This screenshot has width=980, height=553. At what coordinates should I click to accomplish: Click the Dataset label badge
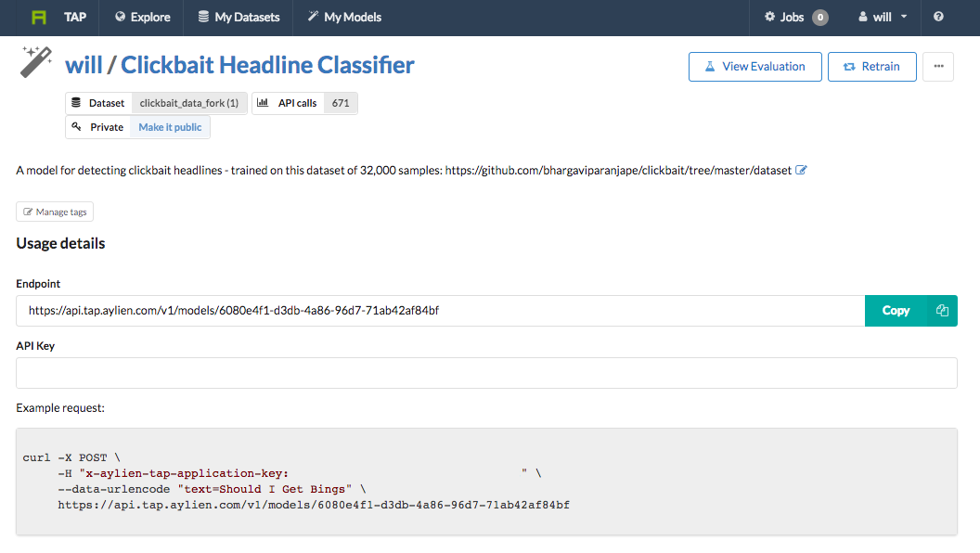(x=98, y=103)
